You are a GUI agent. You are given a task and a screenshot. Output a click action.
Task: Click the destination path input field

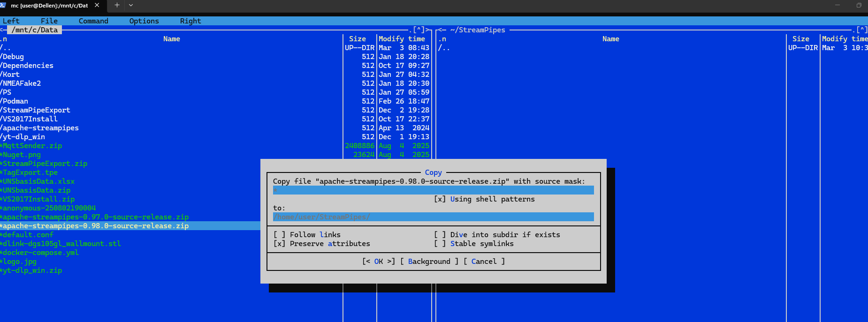pyautogui.click(x=433, y=217)
